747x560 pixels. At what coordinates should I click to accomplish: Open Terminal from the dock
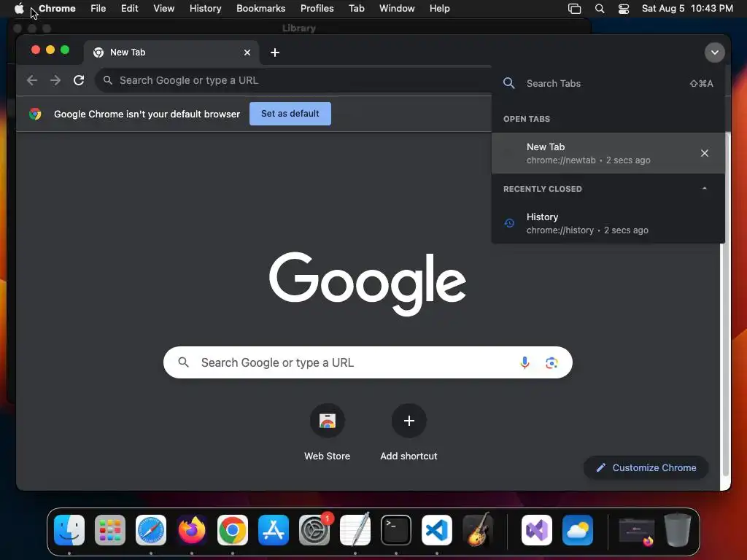point(396,530)
